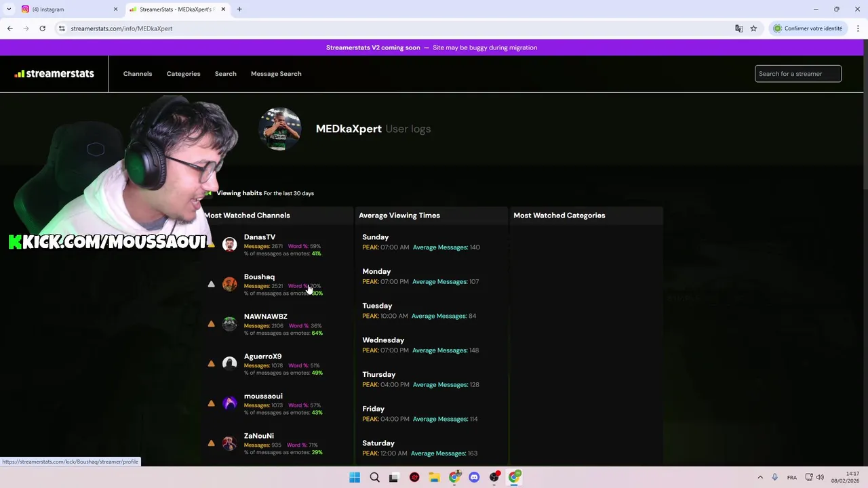Open Discord from the taskbar
This screenshot has height=488, width=868.
pyautogui.click(x=474, y=477)
